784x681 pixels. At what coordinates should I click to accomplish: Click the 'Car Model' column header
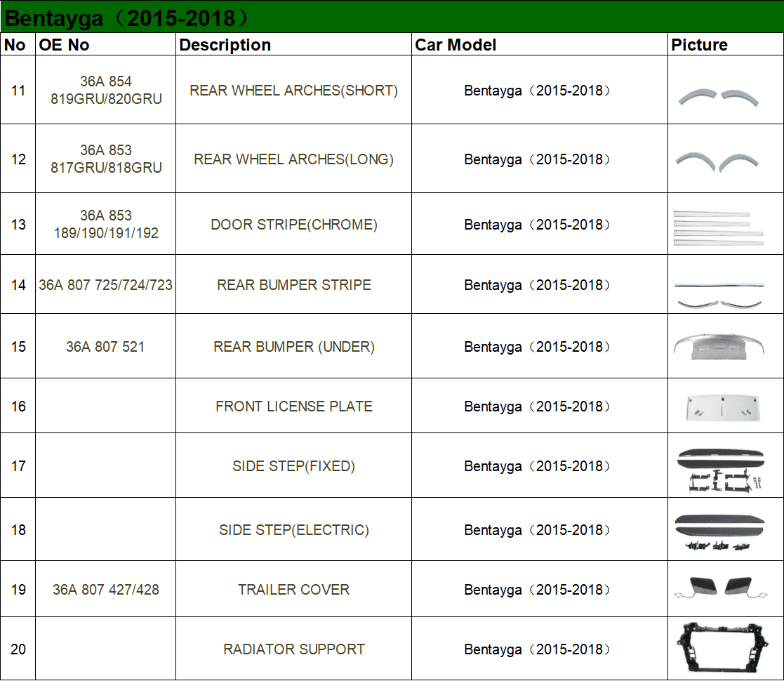tap(456, 45)
